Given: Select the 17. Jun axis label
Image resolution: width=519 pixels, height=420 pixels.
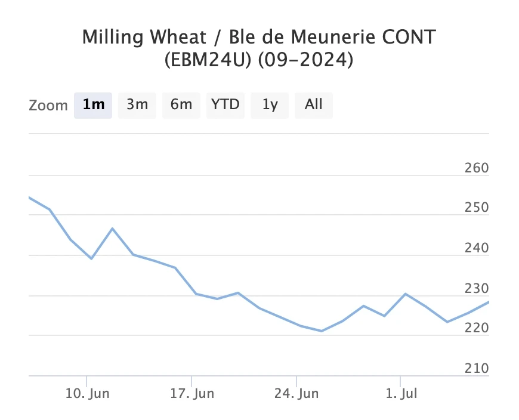Looking at the screenshot, I should point(192,394).
